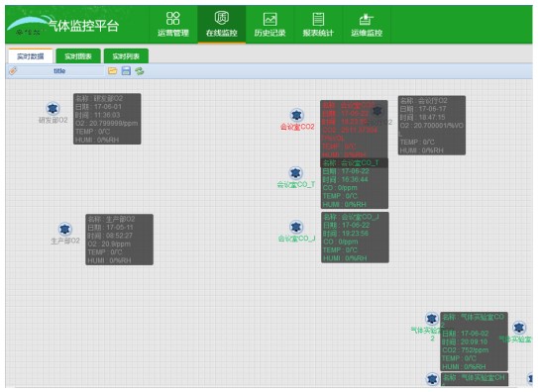Open the 报表统计 report statistics module
Image resolution: width=538 pixels, height=392 pixels.
click(x=318, y=24)
